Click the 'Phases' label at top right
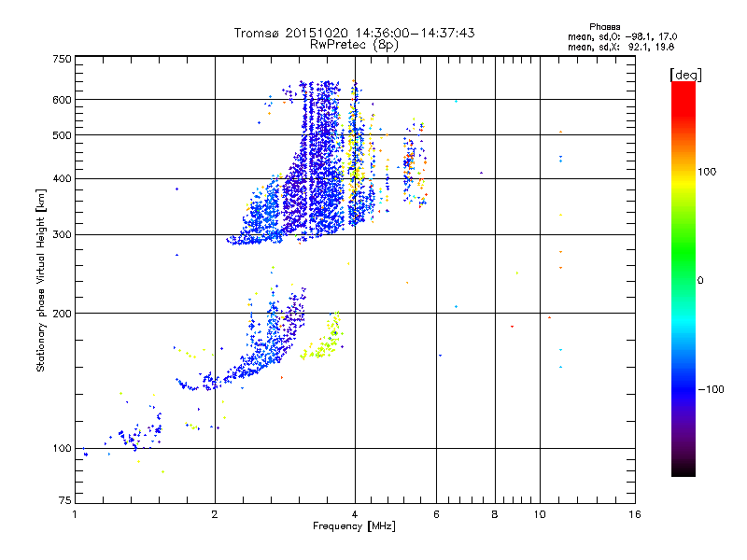This screenshot has width=747, height=560. coord(604,27)
